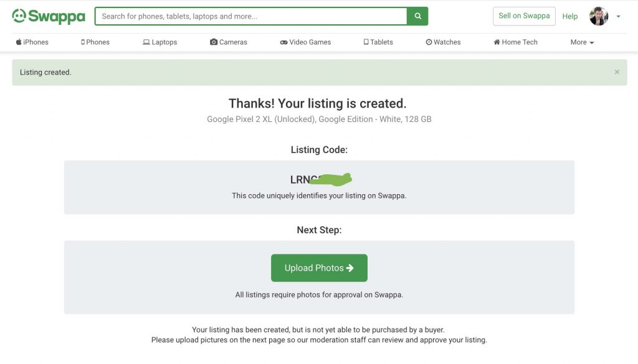The image size is (638, 364).
Task: Click the Upload Photos button
Action: pyautogui.click(x=319, y=268)
